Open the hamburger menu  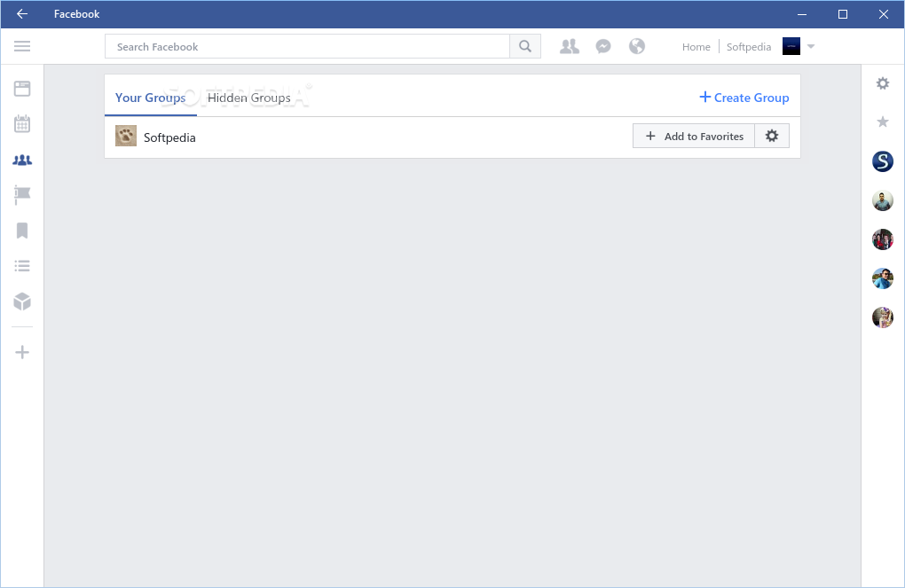(22, 46)
